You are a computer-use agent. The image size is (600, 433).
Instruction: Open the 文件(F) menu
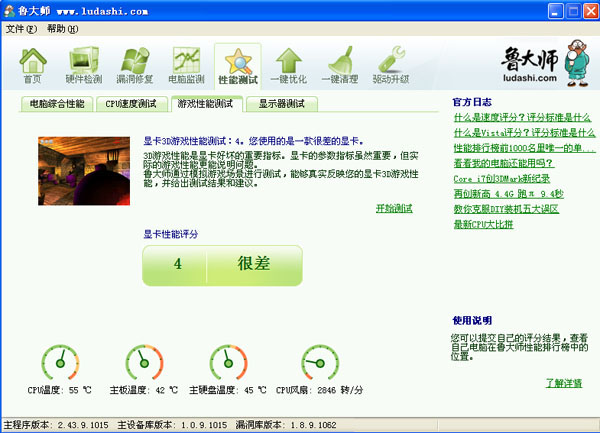click(21, 29)
